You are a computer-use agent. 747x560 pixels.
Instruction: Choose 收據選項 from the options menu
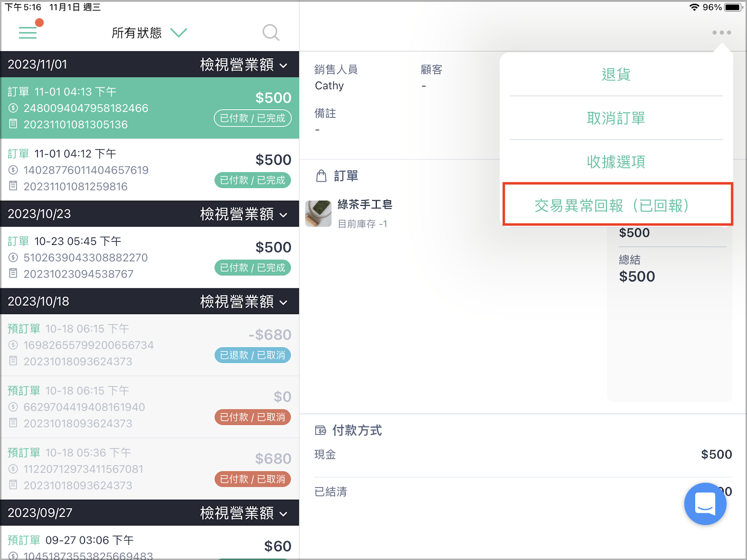point(616,161)
